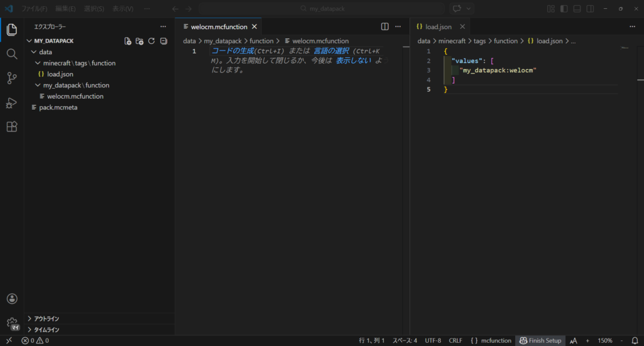Open the Accounts menu icon

[12, 299]
